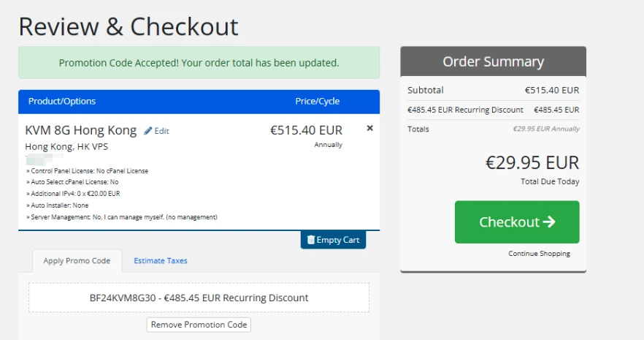Click the €29.95 EUR total due today
Screen dimensions: 644x340
(532, 162)
